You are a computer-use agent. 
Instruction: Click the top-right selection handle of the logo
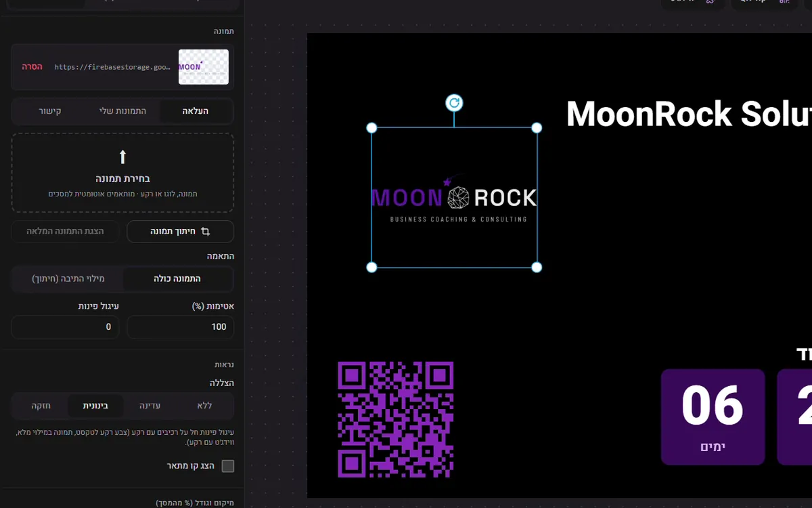pos(537,127)
